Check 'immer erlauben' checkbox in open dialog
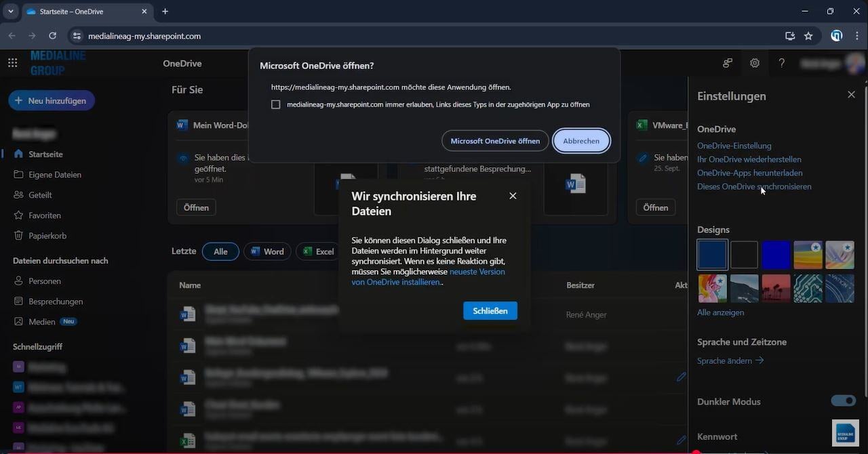The image size is (868, 454). pyautogui.click(x=275, y=104)
